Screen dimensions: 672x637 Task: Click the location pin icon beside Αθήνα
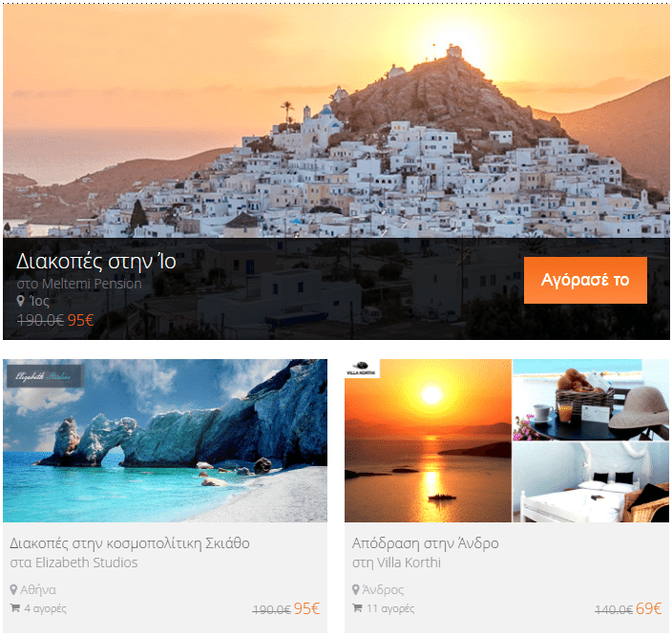click(x=13, y=589)
